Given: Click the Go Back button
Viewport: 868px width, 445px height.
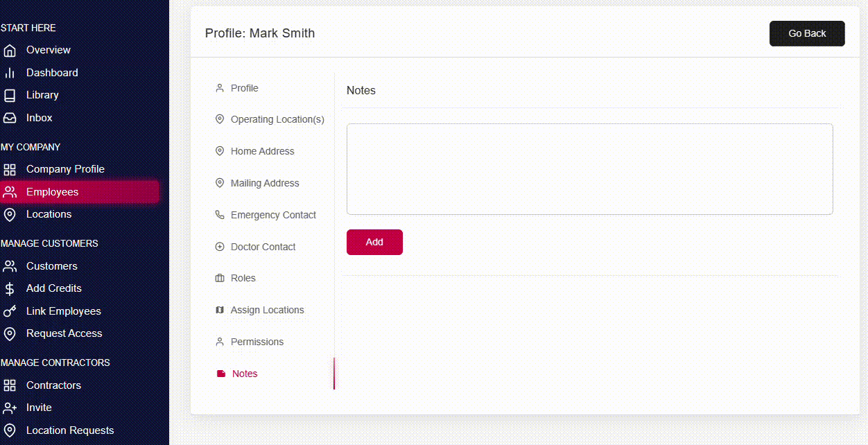Looking at the screenshot, I should click(x=807, y=33).
